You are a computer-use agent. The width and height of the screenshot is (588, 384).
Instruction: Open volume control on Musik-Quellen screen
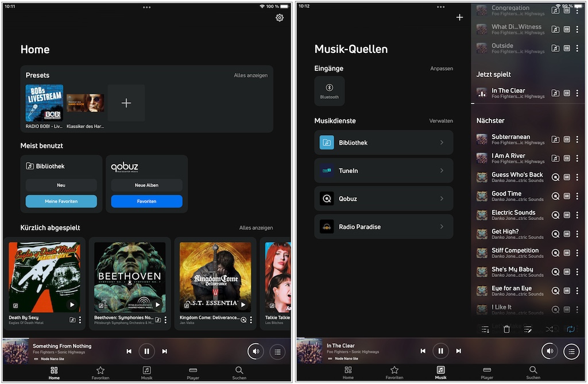click(550, 351)
